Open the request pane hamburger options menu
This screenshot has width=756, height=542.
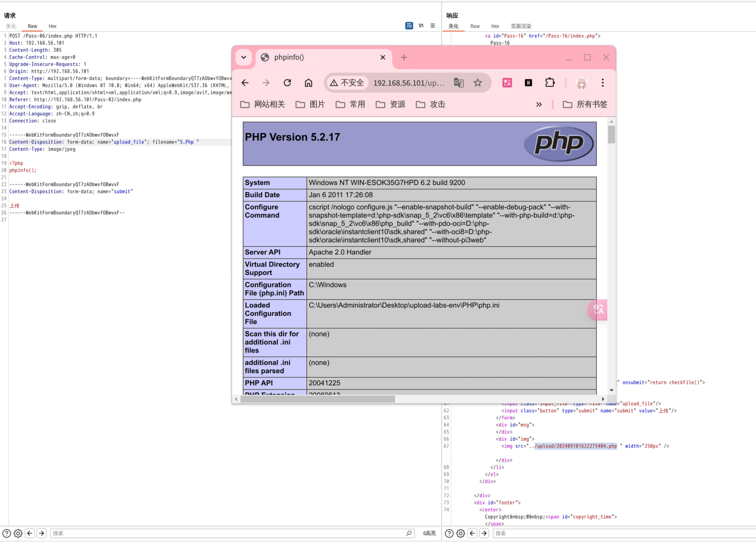click(x=433, y=26)
